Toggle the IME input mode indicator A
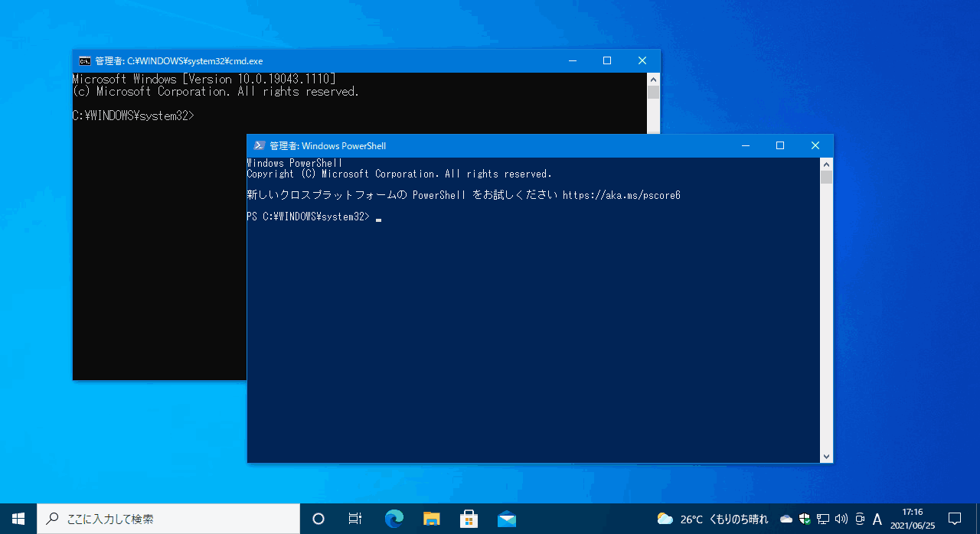 (x=877, y=519)
